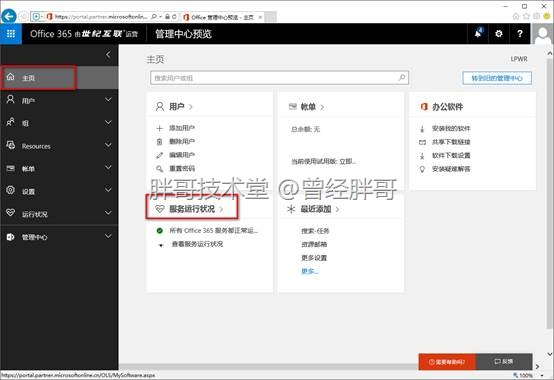Click the horizontal scrollbar right arrow
The height and width of the screenshot is (380, 554).
pyautogui.click(x=537, y=367)
